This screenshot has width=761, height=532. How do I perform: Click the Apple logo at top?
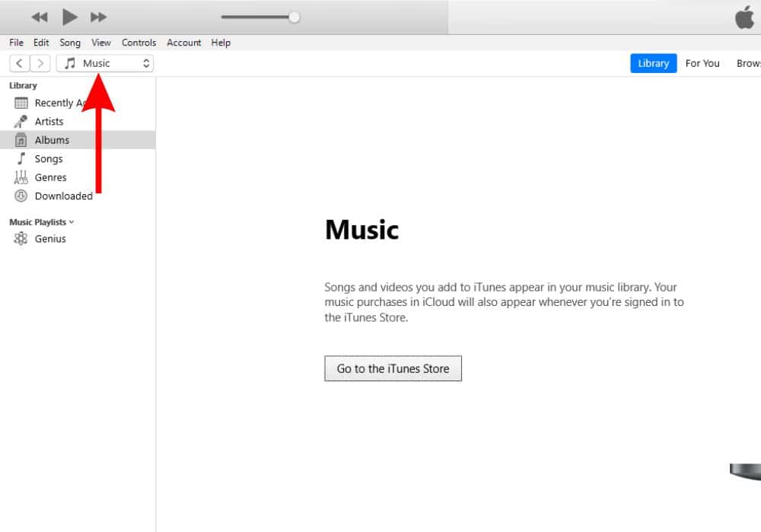744,18
